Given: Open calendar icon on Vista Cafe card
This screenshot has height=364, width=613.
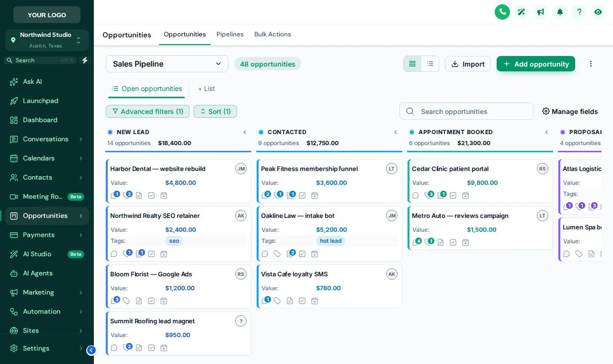Looking at the screenshot, I should click(x=315, y=301).
